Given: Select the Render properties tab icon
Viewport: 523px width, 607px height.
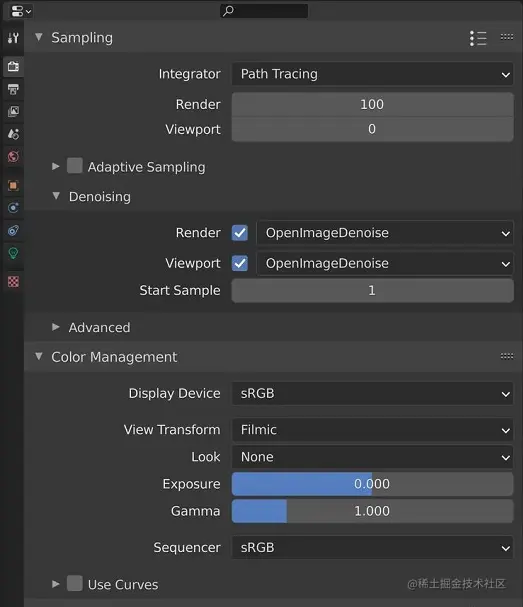Looking at the screenshot, I should tap(13, 66).
